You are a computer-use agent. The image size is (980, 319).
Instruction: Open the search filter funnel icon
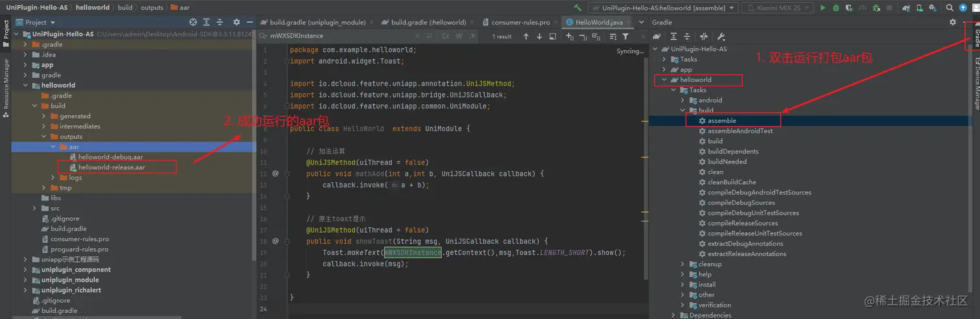(625, 36)
